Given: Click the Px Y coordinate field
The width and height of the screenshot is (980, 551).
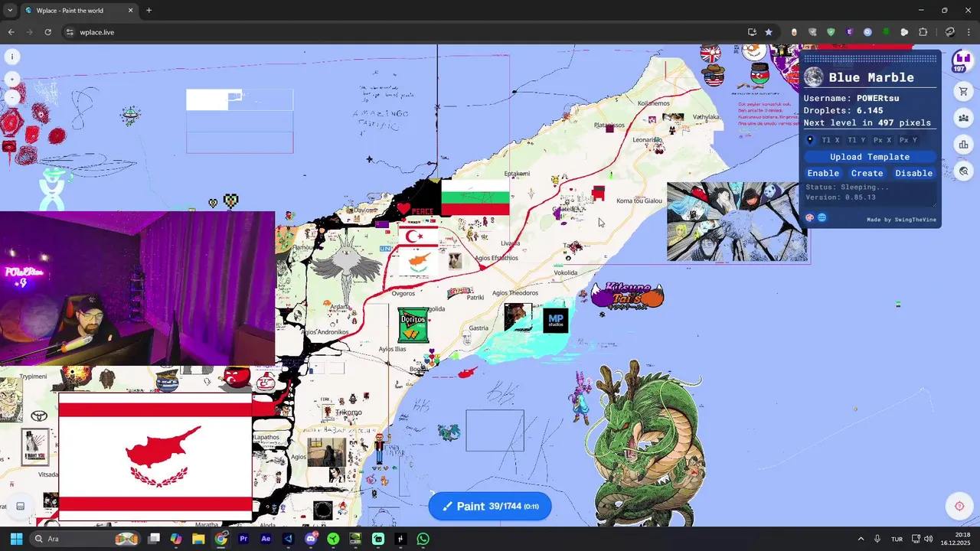Looking at the screenshot, I should 908,140.
